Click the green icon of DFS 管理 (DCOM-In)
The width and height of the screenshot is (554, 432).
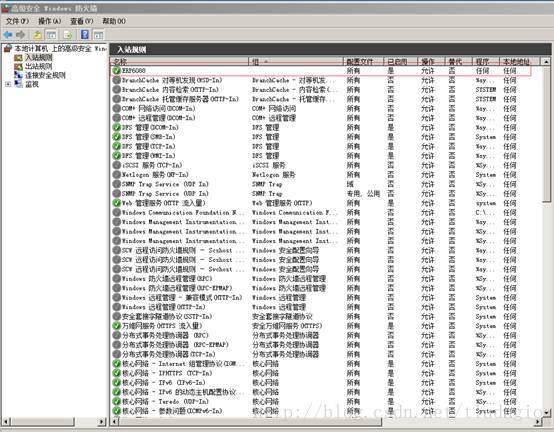point(117,127)
